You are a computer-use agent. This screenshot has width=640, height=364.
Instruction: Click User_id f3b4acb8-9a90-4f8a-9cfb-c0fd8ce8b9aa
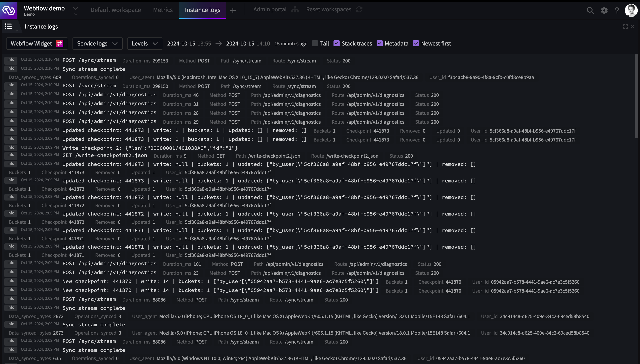tap(481, 77)
